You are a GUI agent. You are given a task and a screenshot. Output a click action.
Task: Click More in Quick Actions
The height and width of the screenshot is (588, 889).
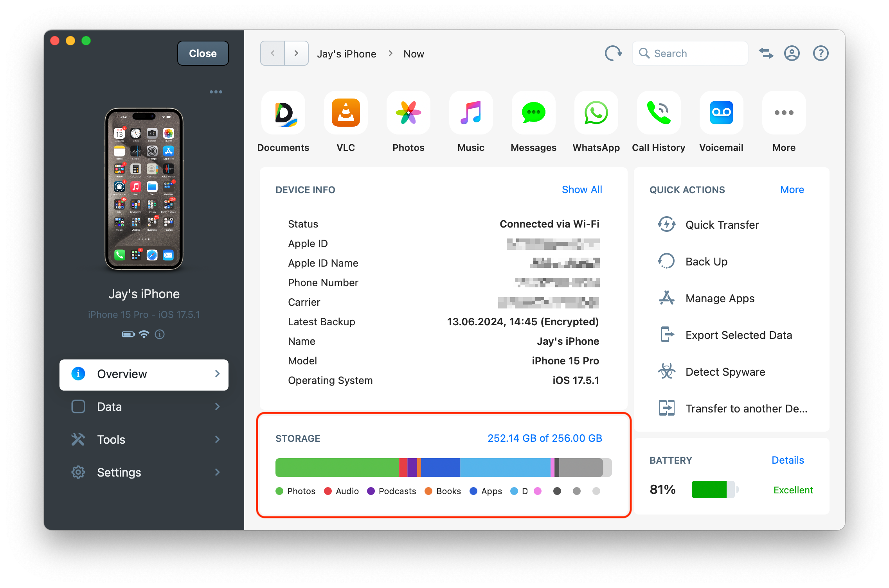[x=792, y=190]
